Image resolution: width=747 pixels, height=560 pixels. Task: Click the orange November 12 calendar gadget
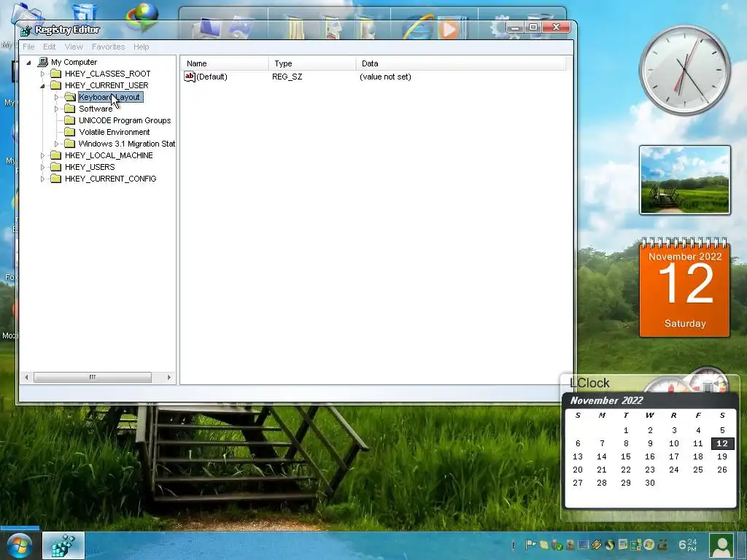point(684,287)
